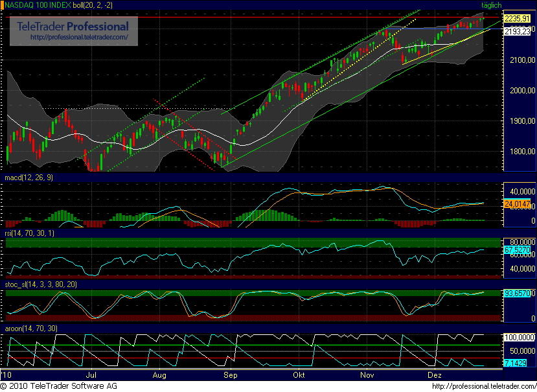Click the Dez label on the time axis
The height and width of the screenshot is (392, 537).
(x=435, y=375)
